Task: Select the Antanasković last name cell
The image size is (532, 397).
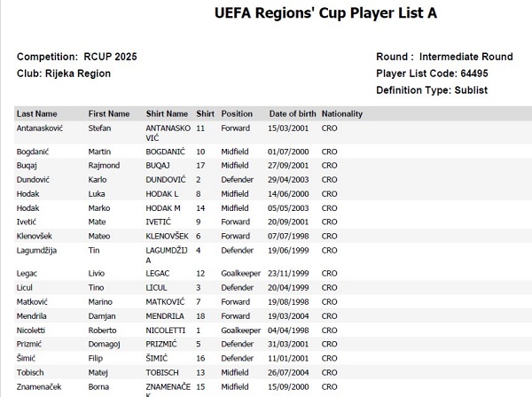Action: pyautogui.click(x=40, y=128)
